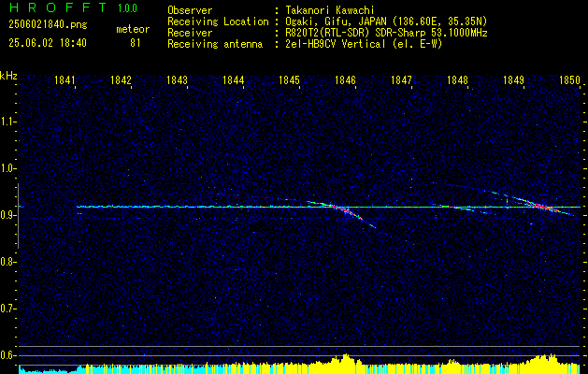Click the 'Receiving antenna' label
This screenshot has width=588, height=374.
(215, 44)
